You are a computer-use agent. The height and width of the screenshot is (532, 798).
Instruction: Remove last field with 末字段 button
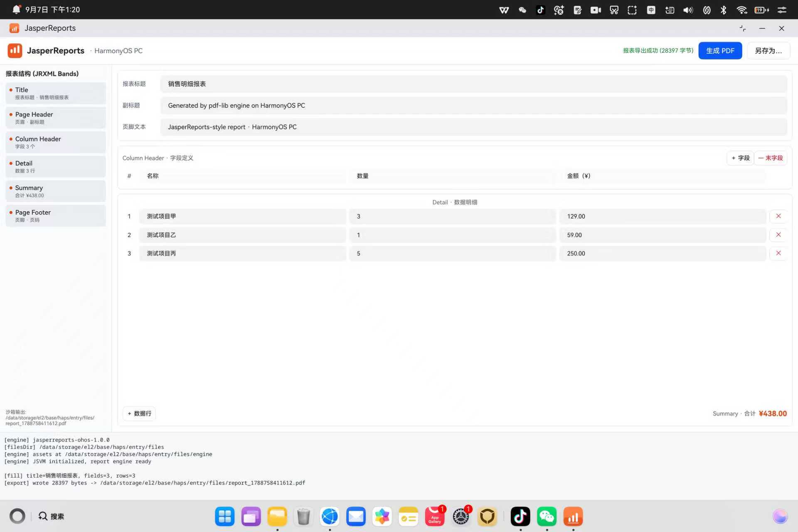pos(771,158)
